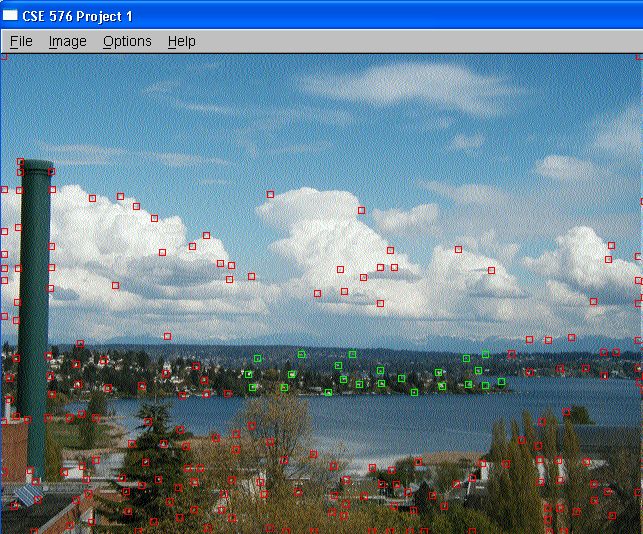
Task: Open the Options menu
Action: [127, 41]
